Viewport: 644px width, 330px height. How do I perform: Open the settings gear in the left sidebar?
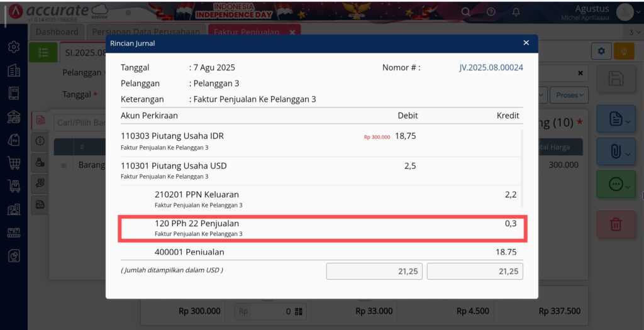pyautogui.click(x=14, y=47)
